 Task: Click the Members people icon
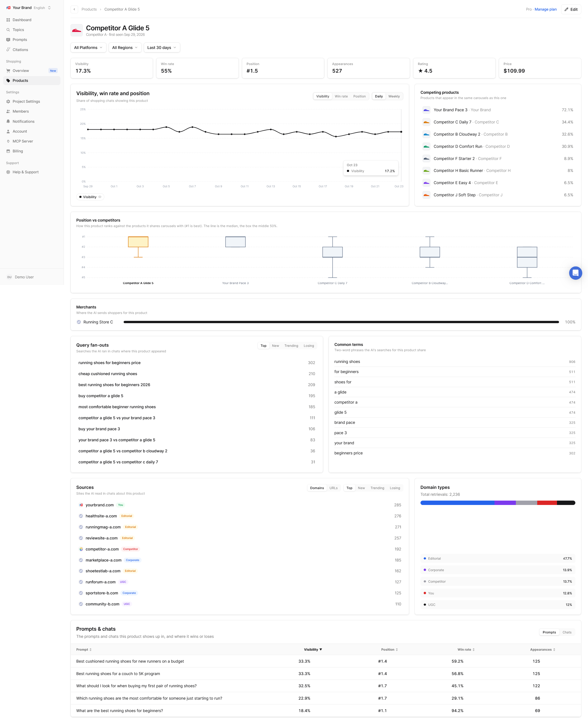tap(8, 111)
